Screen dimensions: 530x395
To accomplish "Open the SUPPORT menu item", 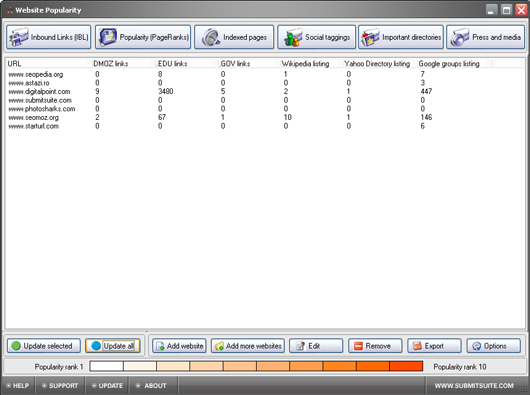I will 60,386.
